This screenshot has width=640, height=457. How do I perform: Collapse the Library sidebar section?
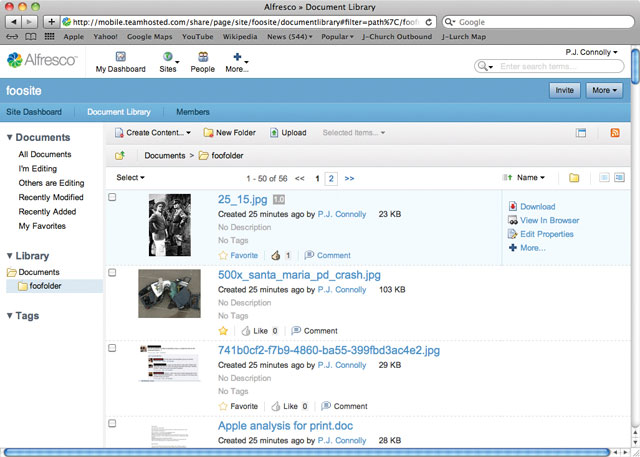point(28,256)
